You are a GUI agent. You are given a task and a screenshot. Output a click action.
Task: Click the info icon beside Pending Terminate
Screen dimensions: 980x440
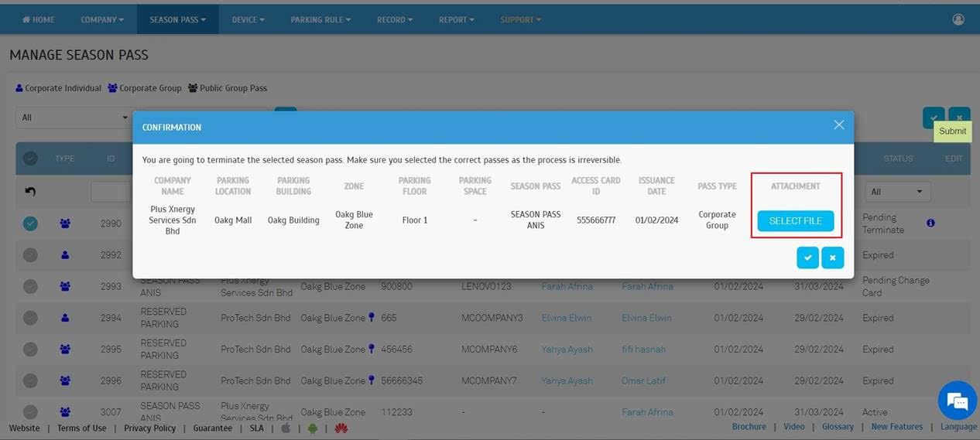click(930, 223)
